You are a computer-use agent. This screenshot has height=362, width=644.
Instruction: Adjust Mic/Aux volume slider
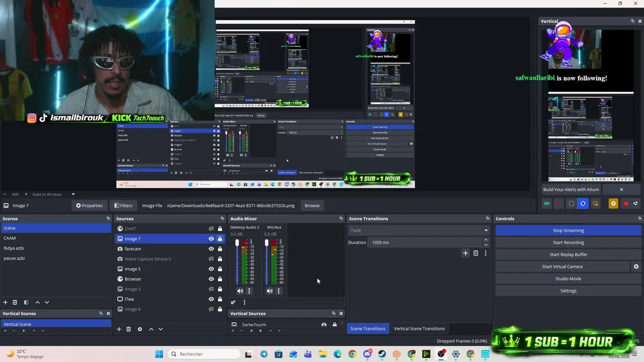[267, 243]
